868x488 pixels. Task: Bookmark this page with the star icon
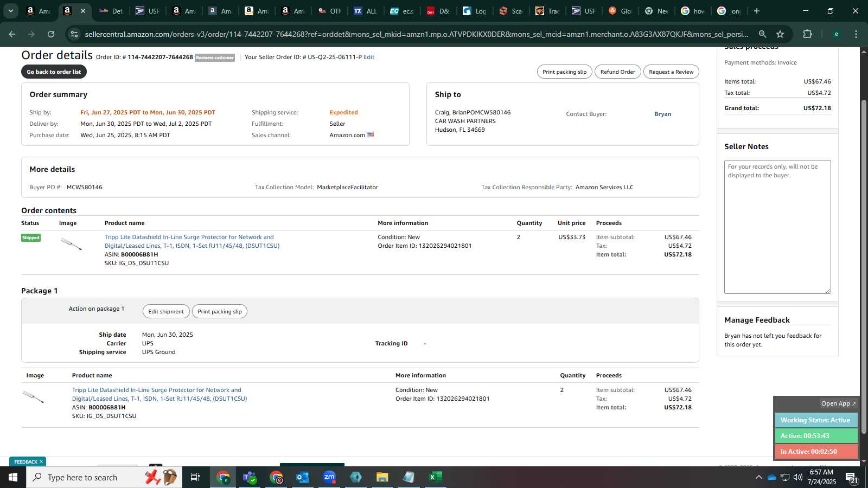click(x=780, y=34)
